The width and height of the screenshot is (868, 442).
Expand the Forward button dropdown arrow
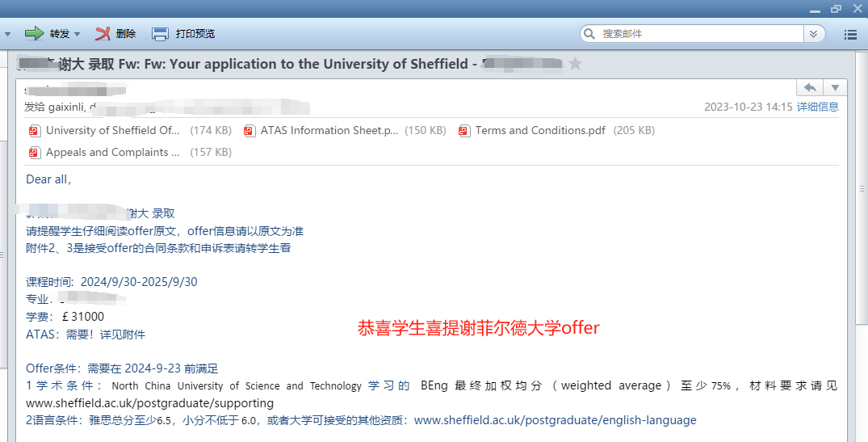[x=78, y=34]
